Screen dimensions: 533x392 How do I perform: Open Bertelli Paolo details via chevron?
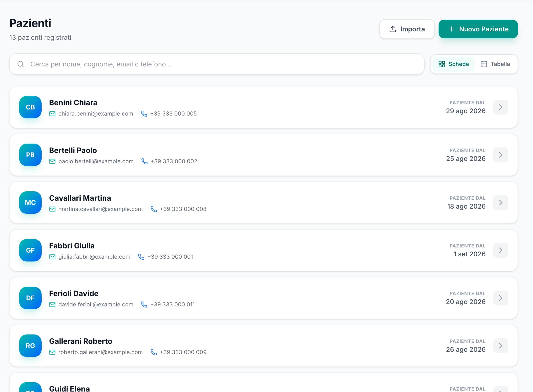501,155
